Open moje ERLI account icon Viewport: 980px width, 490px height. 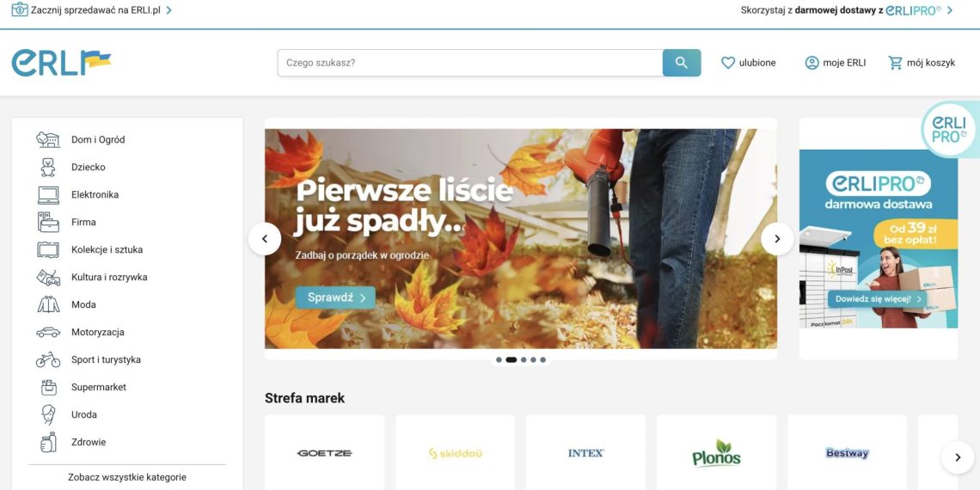pos(812,63)
